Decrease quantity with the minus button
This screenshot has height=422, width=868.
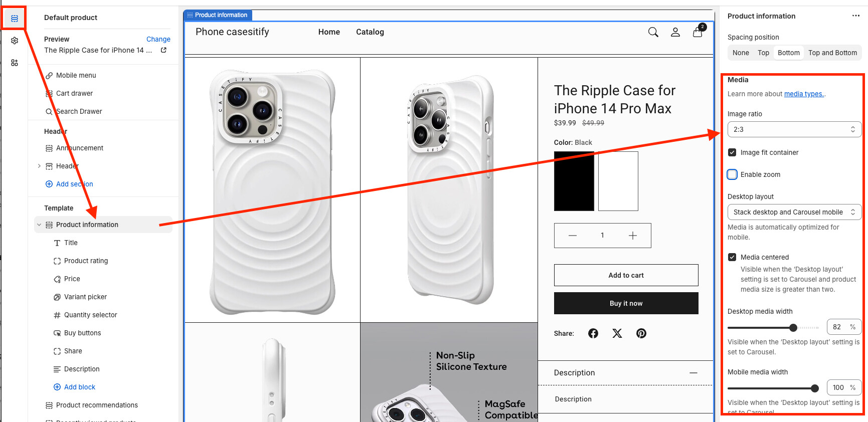[x=573, y=236]
